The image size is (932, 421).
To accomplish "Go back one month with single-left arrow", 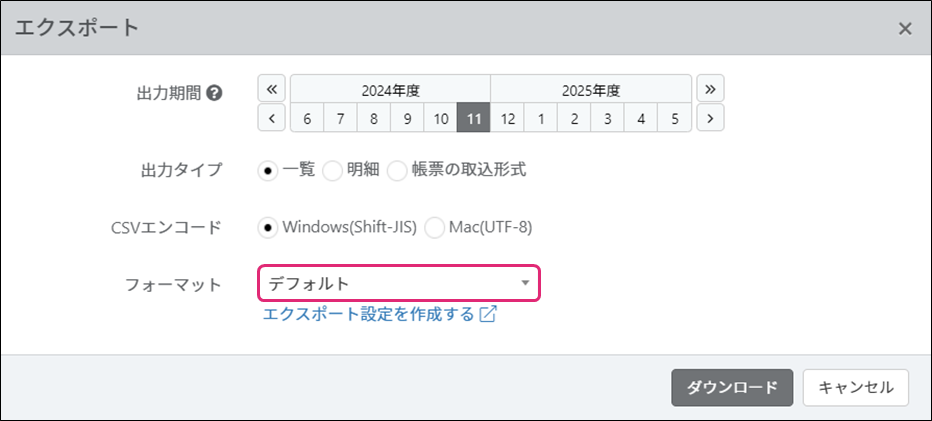I will point(272,118).
